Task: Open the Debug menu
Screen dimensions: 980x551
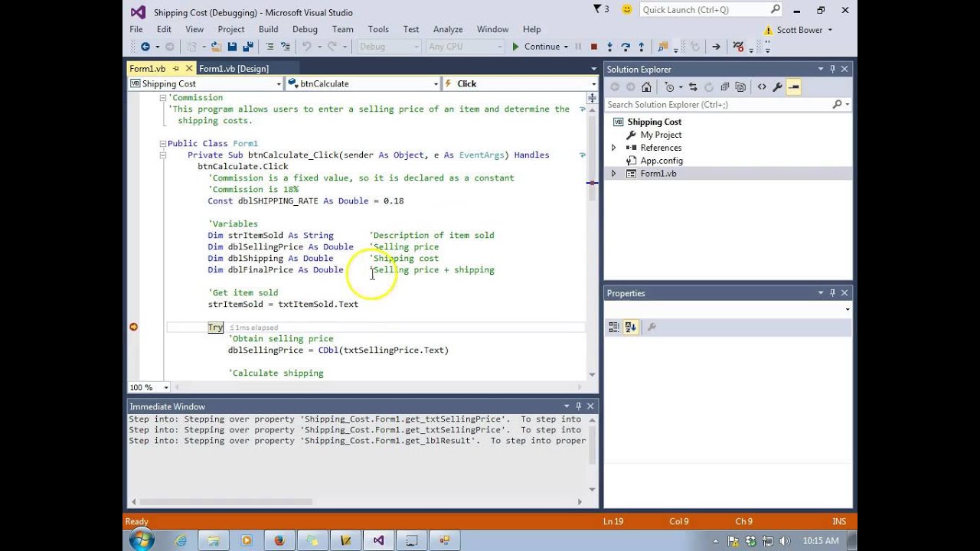Action: [305, 29]
